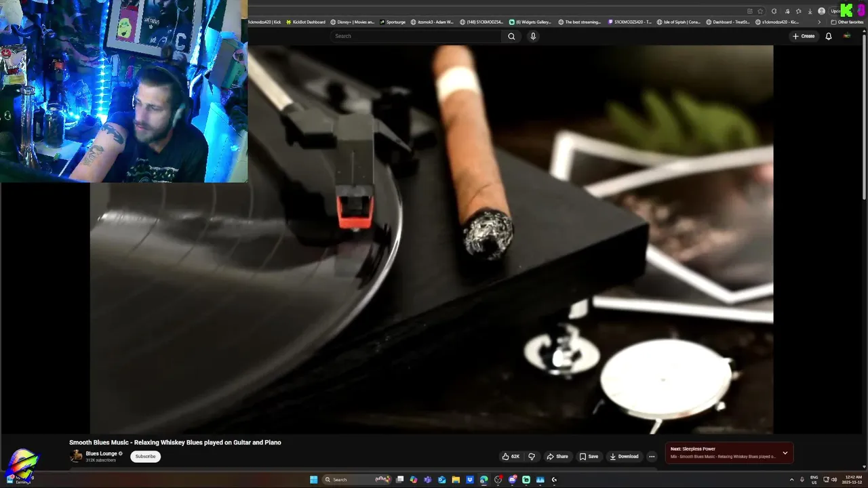
Task: Start voice search with the microphone icon
Action: [533, 36]
